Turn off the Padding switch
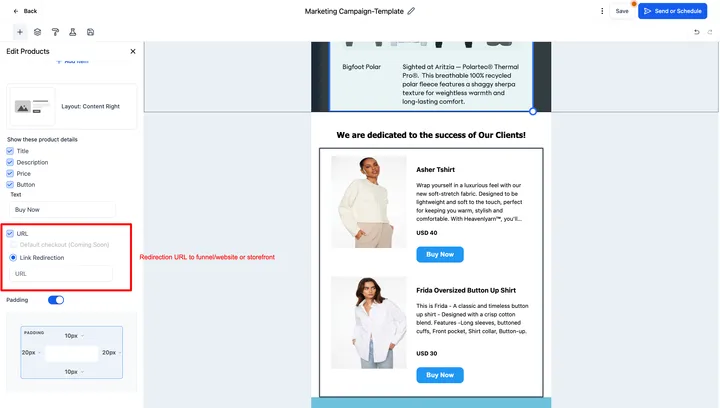720x408 pixels. point(56,300)
